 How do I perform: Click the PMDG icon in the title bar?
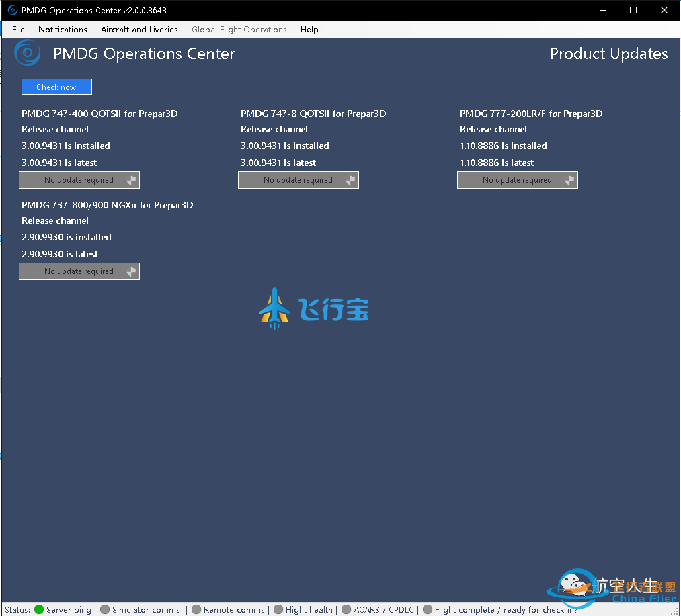click(x=13, y=10)
